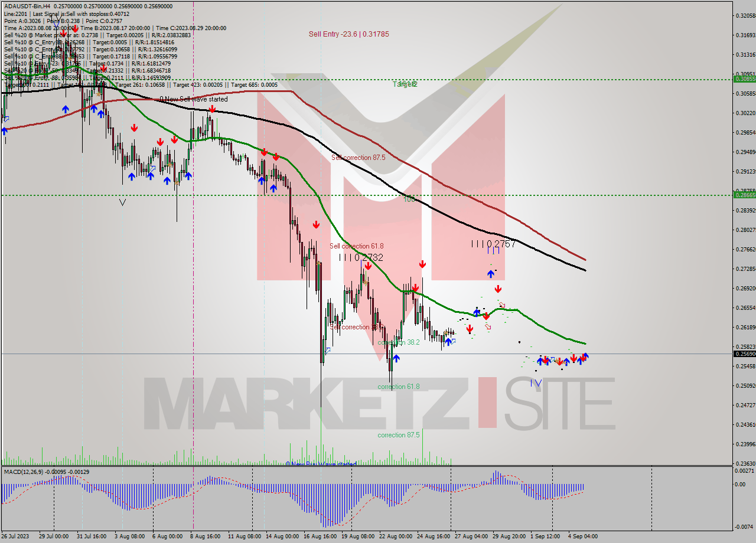Click the black current price tag 0.25690
756x543 pixels.
tap(744, 354)
